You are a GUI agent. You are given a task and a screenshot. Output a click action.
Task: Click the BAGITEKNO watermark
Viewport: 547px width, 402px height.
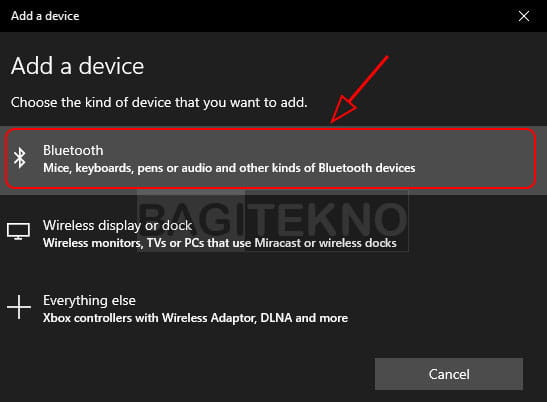click(273, 220)
